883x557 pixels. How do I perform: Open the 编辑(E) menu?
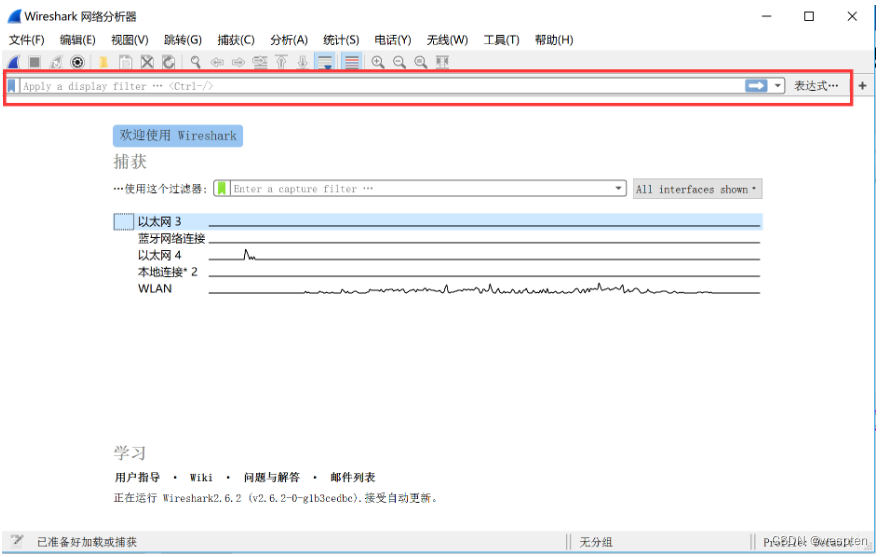78,40
